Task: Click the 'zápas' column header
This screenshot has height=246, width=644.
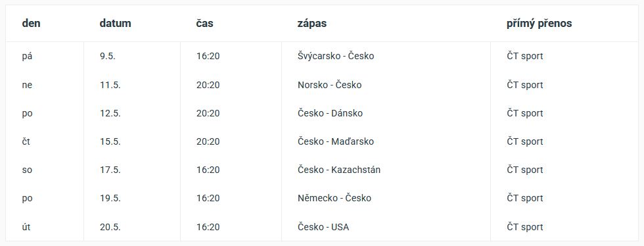Action: point(311,24)
